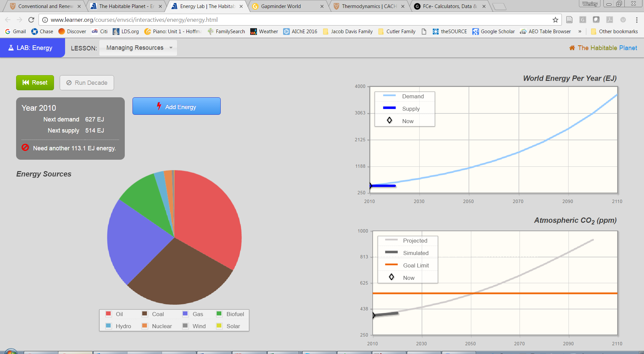Click the green Reset button
Screen dimensions: 644x354
pos(35,83)
